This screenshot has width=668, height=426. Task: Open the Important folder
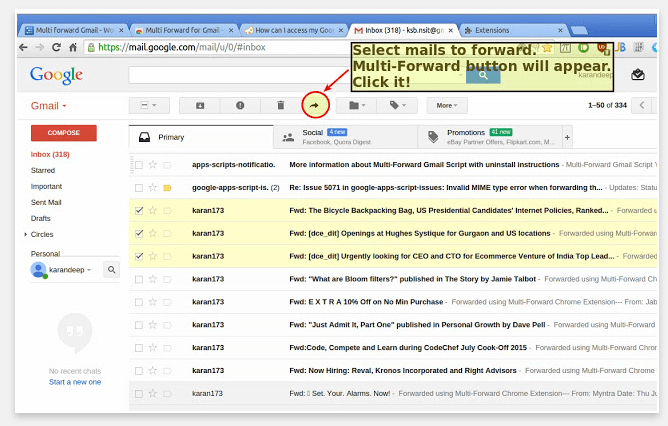(46, 187)
